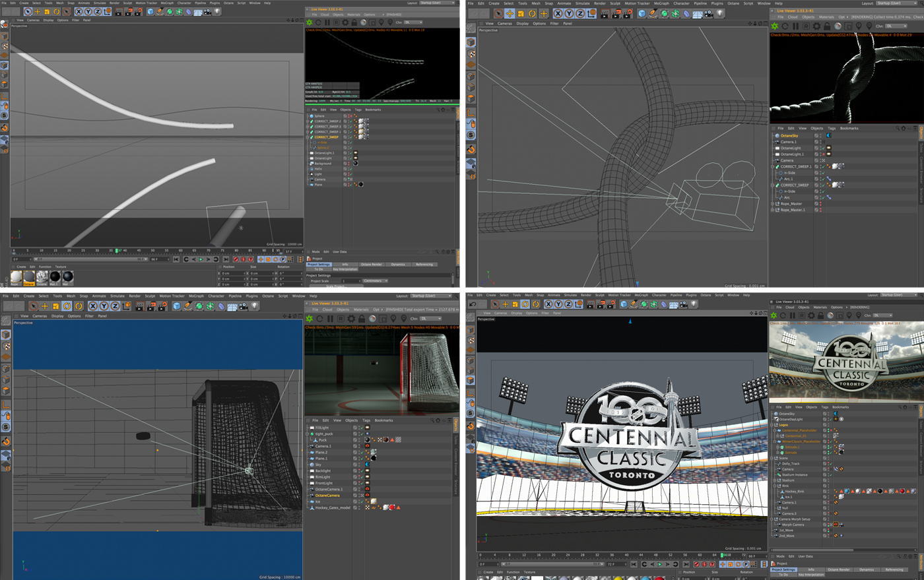
Task: Enable Model mode in rope wireframe sidebar
Action: pos(471,42)
